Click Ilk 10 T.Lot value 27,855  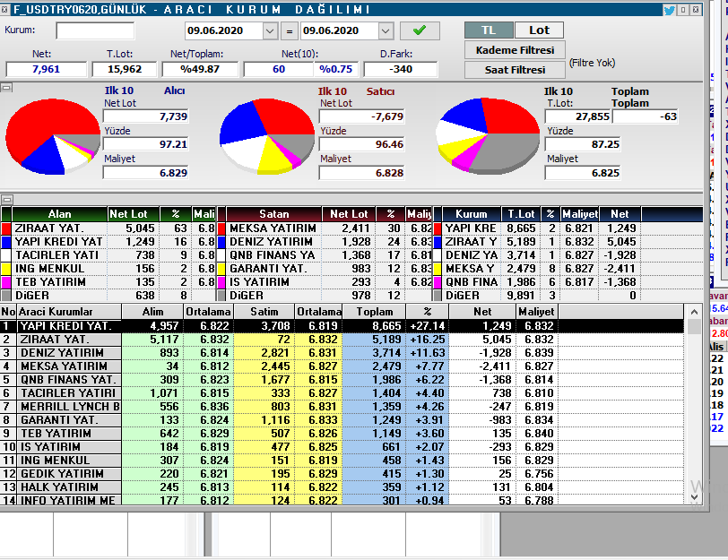click(578, 116)
